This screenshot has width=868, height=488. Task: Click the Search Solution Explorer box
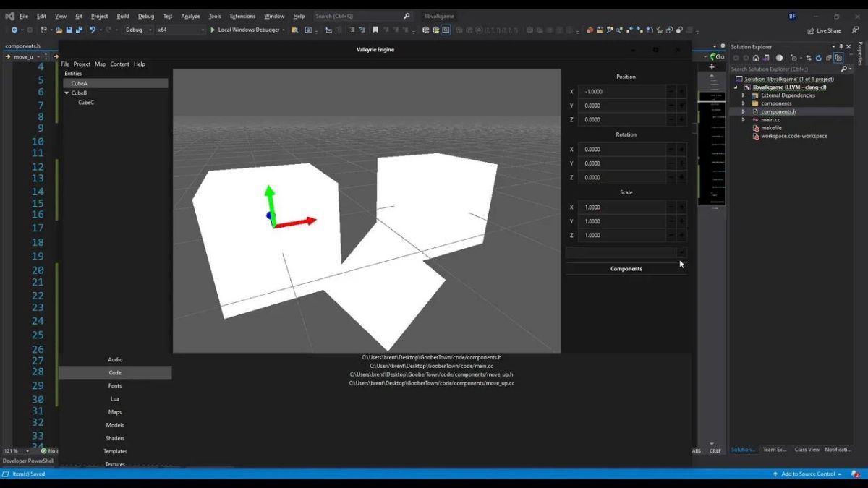(x=784, y=69)
